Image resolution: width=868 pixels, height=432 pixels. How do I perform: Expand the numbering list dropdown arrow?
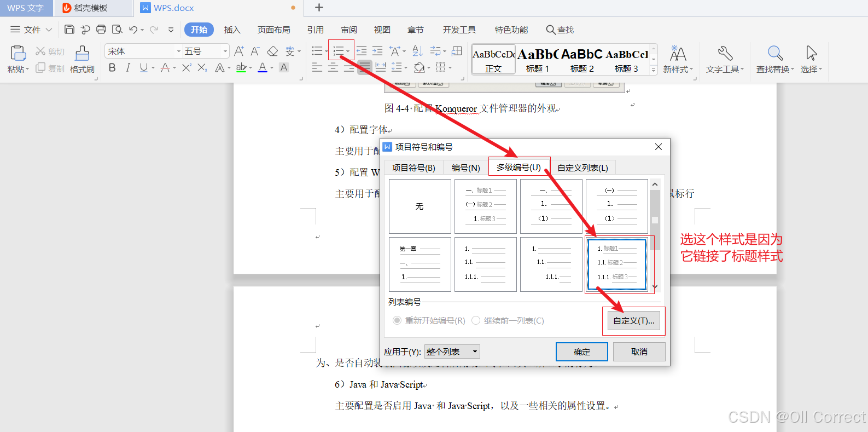(348, 51)
